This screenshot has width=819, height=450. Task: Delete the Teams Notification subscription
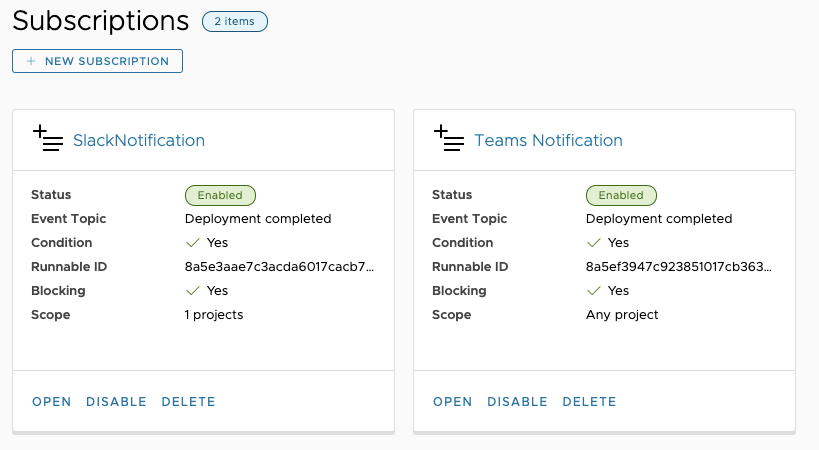tap(589, 402)
